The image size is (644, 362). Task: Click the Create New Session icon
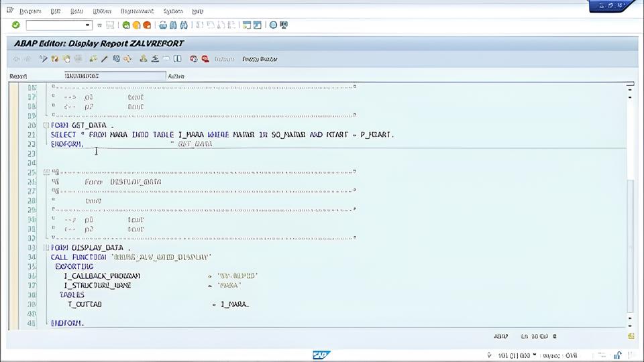coord(247,25)
